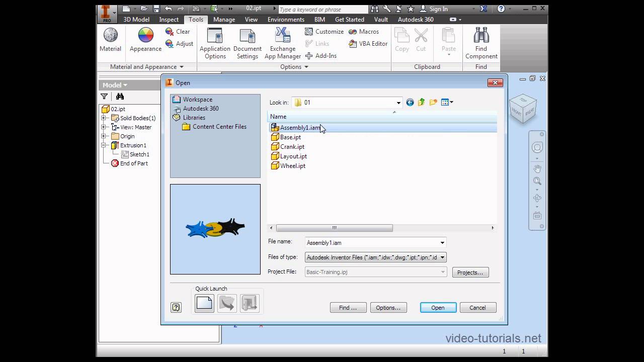Click the Clear appearance icon
Image resolution: width=644 pixels, height=362 pixels.
[170, 31]
